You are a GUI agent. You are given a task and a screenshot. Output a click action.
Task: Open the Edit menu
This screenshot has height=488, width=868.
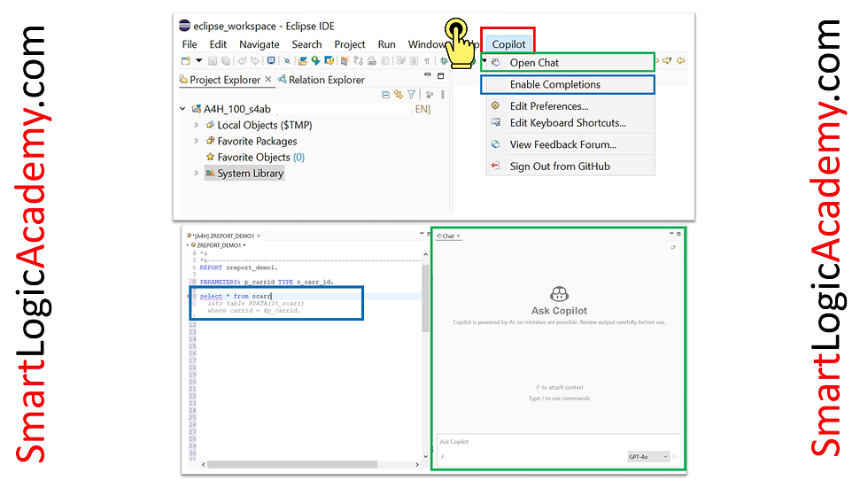click(218, 44)
